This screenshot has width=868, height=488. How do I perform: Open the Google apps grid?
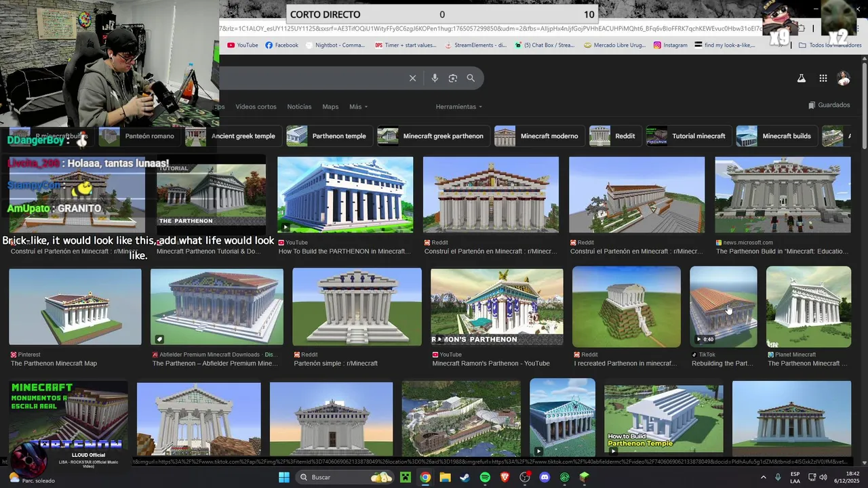tap(823, 79)
